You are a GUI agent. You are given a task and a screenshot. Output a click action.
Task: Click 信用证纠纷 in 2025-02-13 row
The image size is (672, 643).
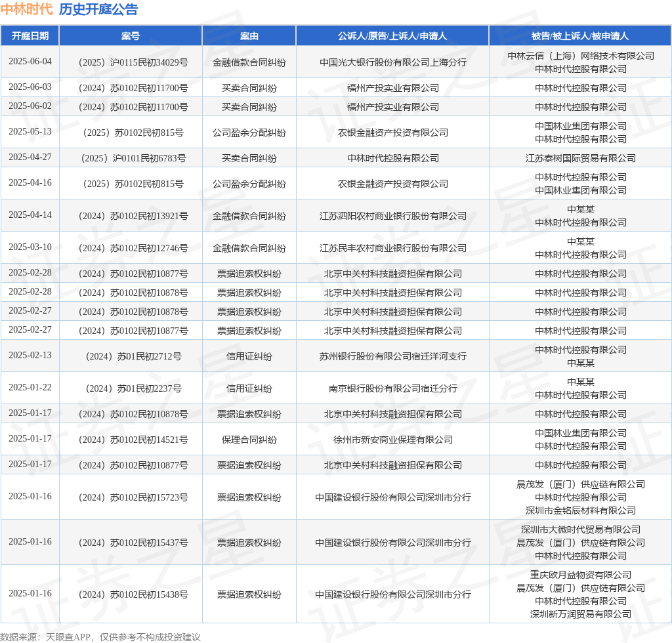249,356
